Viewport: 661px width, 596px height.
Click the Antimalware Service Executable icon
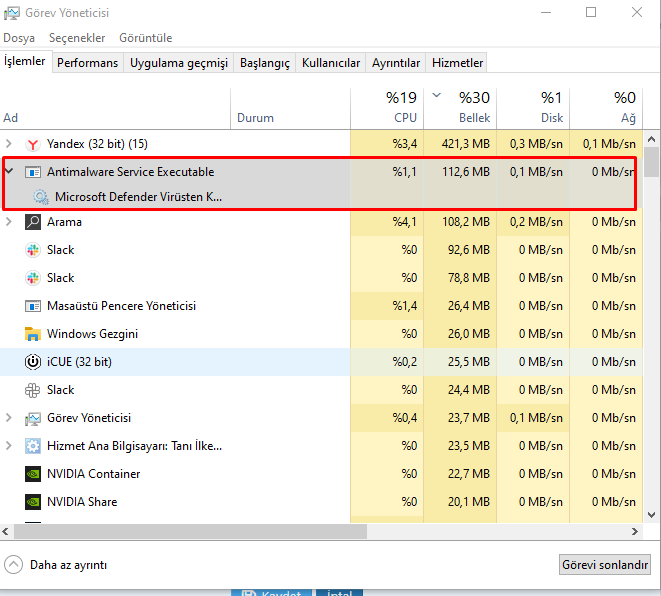point(33,172)
